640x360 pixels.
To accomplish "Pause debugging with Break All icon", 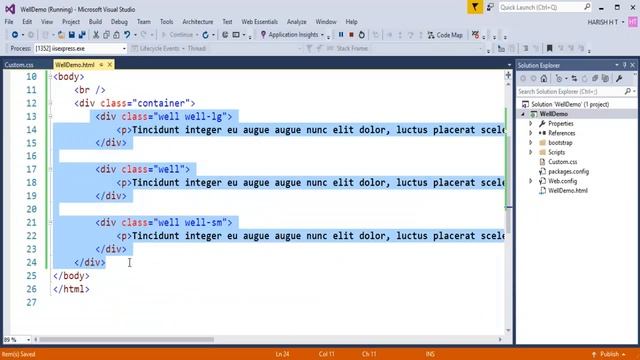I will pos(341,35).
